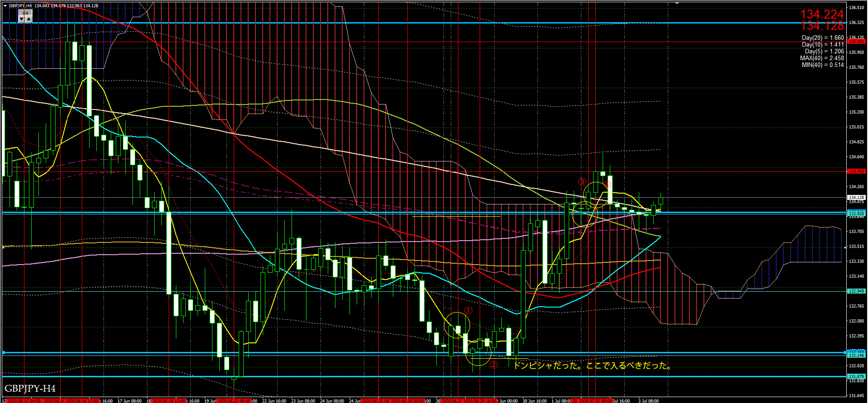Click the red 136.081 price tag
868x403 pixels.
click(x=856, y=42)
